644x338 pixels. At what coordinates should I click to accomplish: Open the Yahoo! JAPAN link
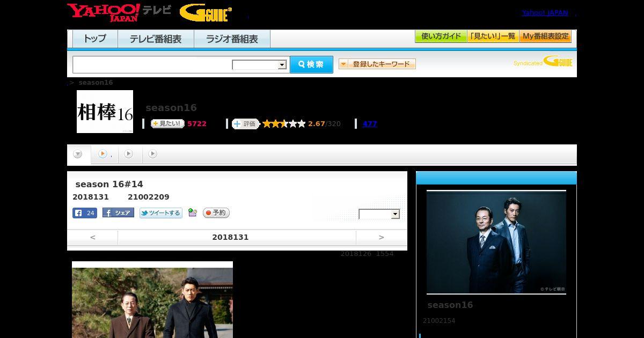pyautogui.click(x=545, y=13)
